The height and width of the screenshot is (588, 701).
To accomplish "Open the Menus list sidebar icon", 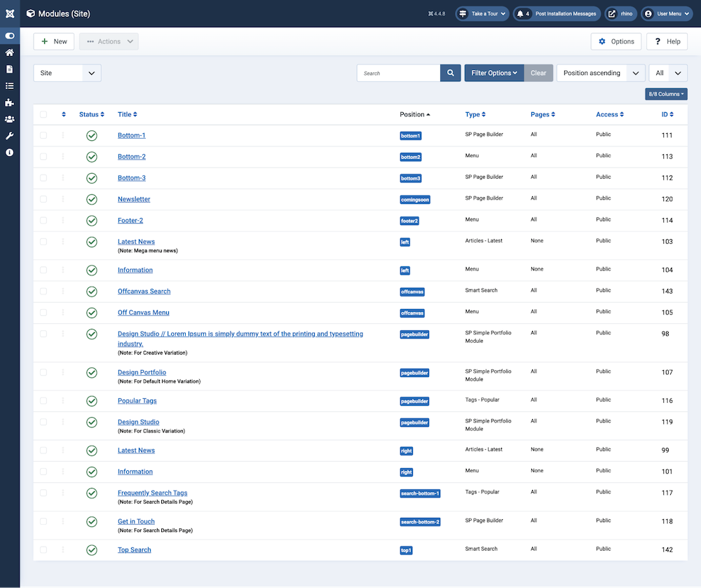I will click(x=10, y=86).
